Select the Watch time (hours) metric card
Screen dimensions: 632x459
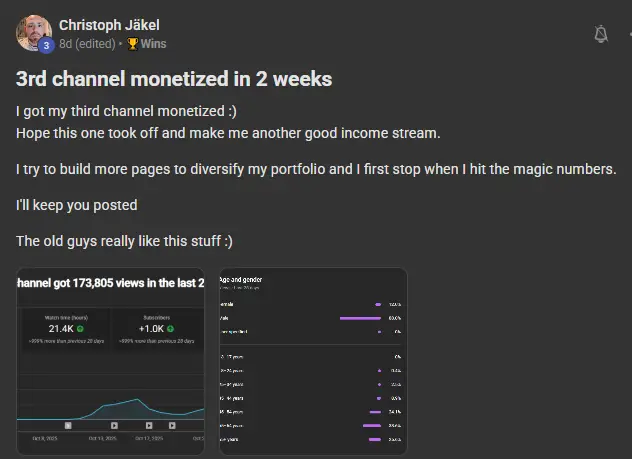tap(66, 329)
